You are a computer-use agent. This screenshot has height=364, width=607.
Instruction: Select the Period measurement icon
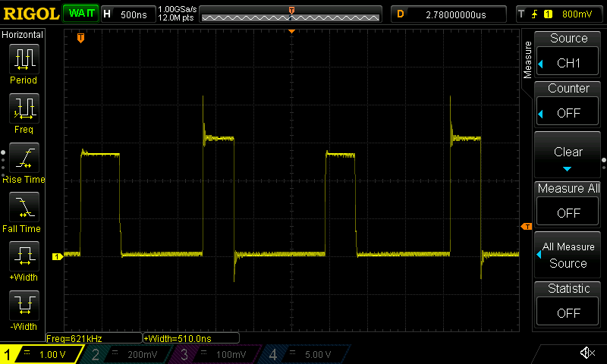[x=24, y=59]
